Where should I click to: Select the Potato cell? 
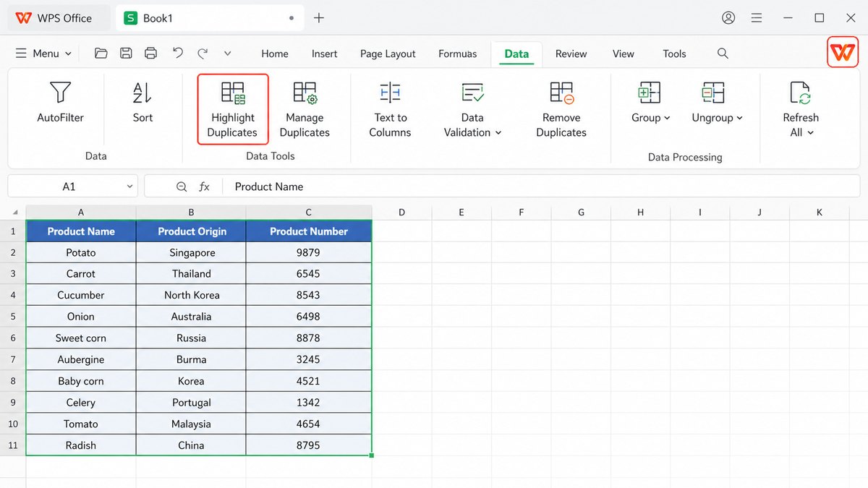click(81, 252)
